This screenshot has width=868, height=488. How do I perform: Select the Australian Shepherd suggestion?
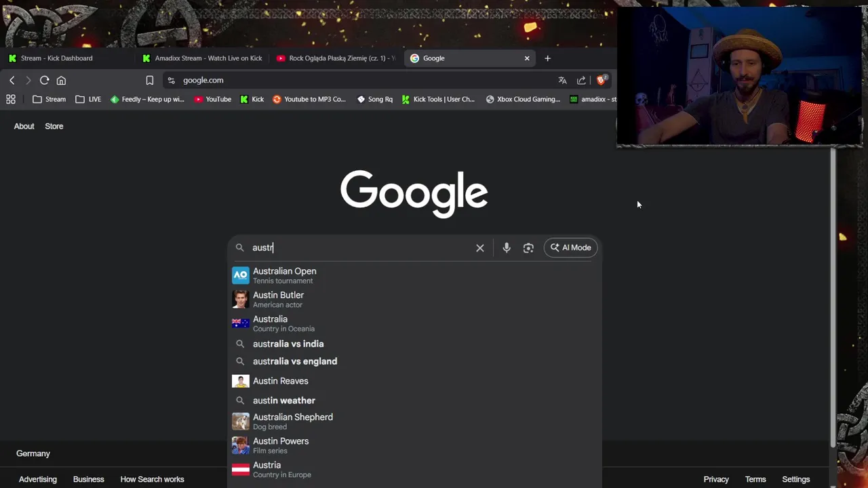click(x=414, y=422)
